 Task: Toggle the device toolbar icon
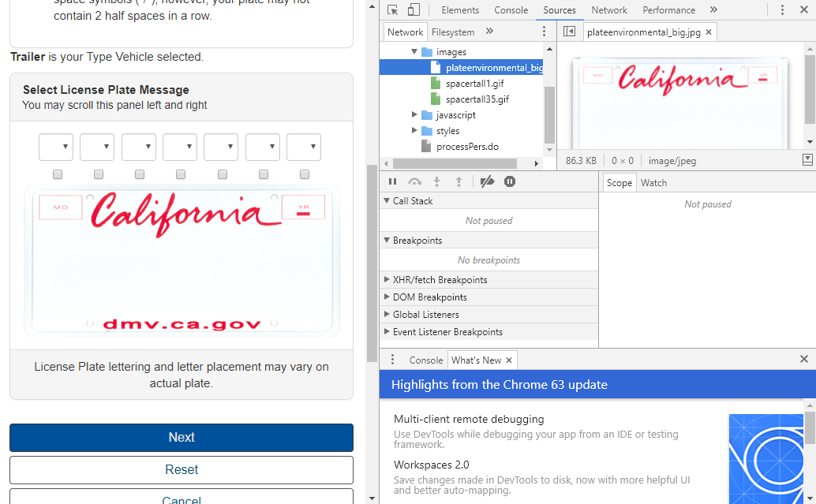tap(414, 10)
